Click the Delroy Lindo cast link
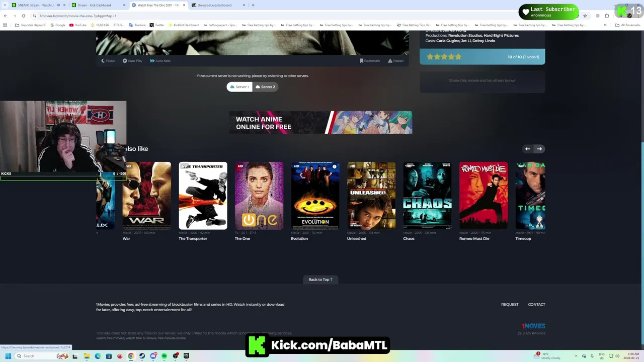644x362 pixels. coord(485,41)
